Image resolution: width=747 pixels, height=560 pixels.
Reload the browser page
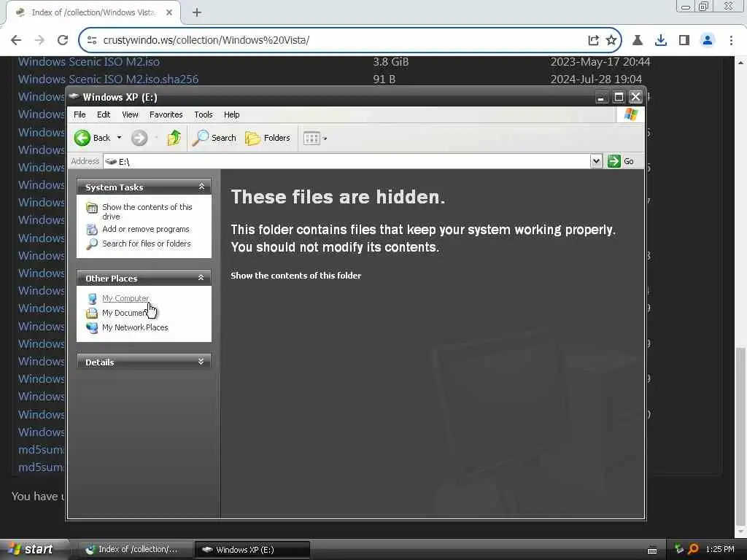click(63, 40)
